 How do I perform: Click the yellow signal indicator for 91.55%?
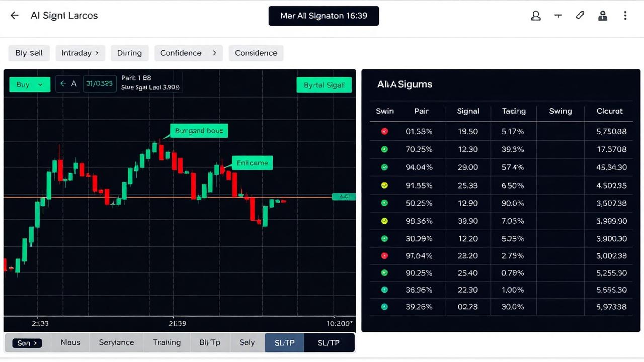pyautogui.click(x=384, y=185)
